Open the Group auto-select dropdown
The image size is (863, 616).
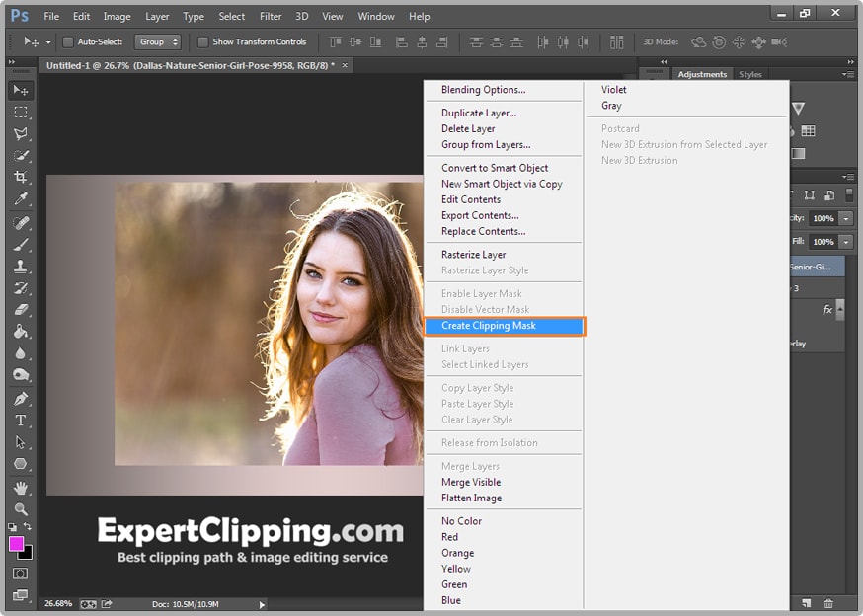tap(159, 42)
